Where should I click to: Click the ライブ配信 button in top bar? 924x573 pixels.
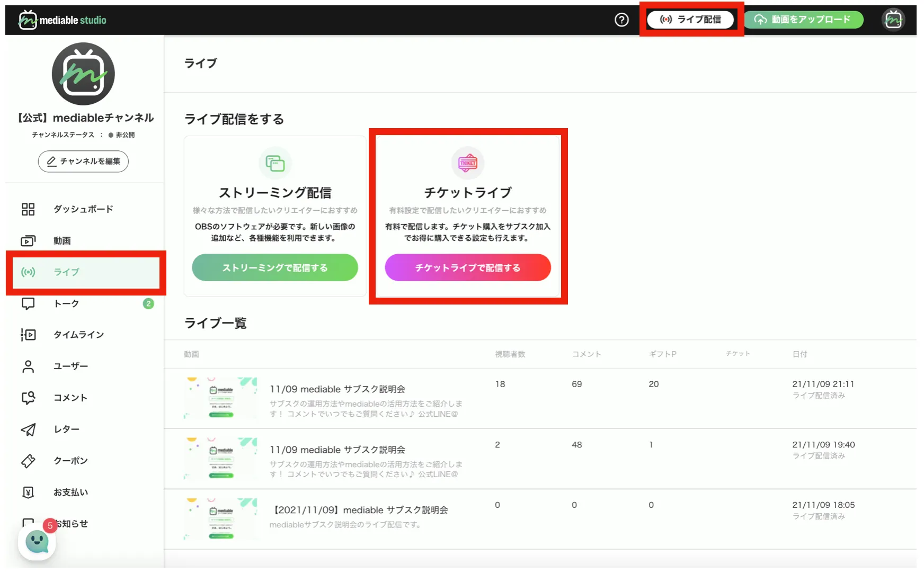click(690, 20)
